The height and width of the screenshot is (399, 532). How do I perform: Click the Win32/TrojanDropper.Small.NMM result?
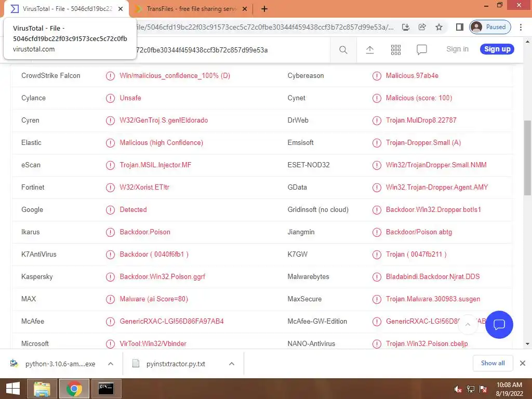[436, 165]
